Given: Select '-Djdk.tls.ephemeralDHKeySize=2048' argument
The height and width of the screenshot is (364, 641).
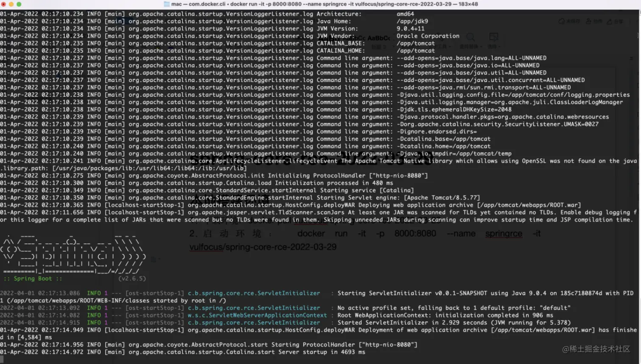Looking at the screenshot, I should click(454, 109).
